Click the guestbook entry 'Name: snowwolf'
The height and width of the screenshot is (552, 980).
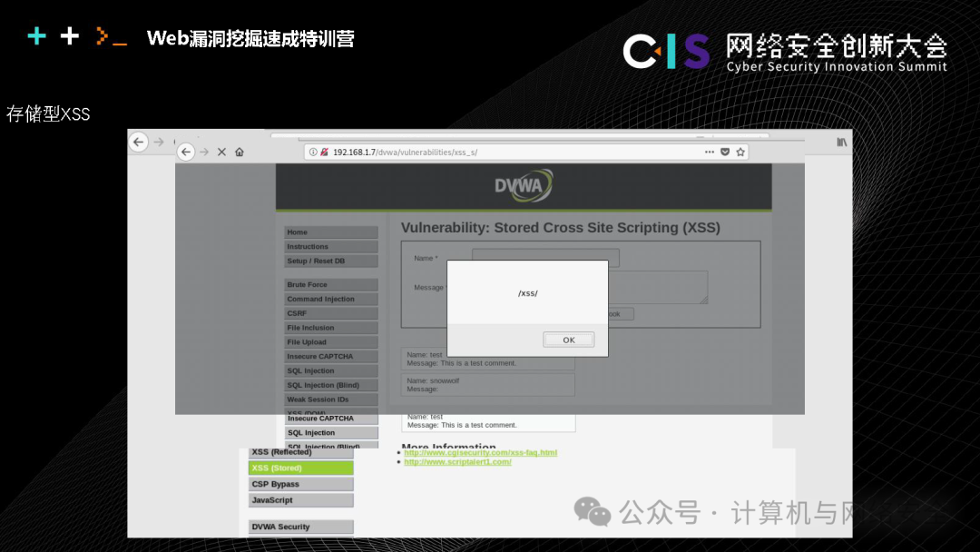[x=487, y=384]
